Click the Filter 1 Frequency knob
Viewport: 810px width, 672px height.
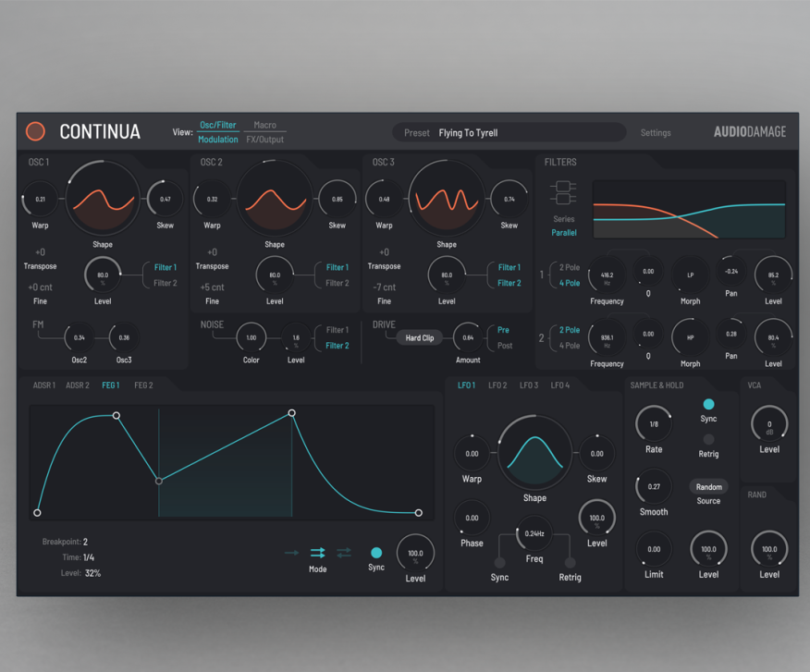pyautogui.click(x=607, y=275)
